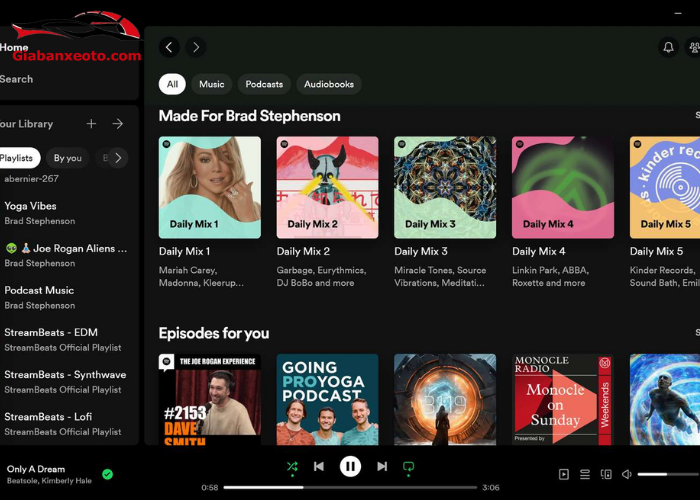Image resolution: width=700 pixels, height=500 pixels.
Task: Toggle repeat mode
Action: (408, 467)
